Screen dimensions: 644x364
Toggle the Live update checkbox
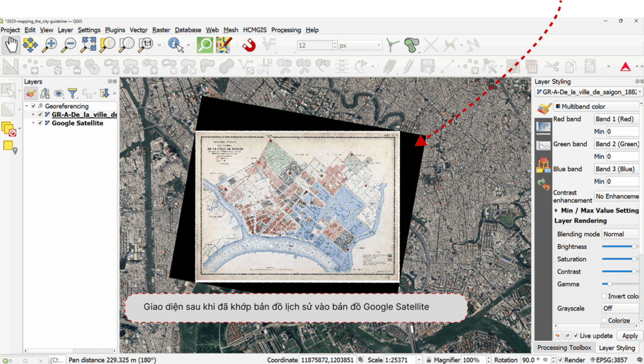tap(576, 336)
